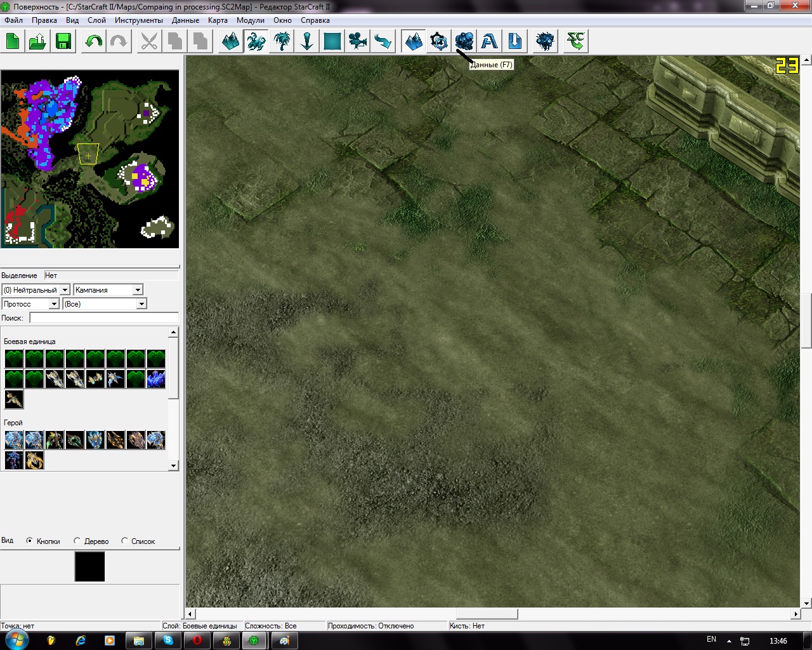
Task: Open the Triggers module gear icon
Action: click(x=438, y=41)
